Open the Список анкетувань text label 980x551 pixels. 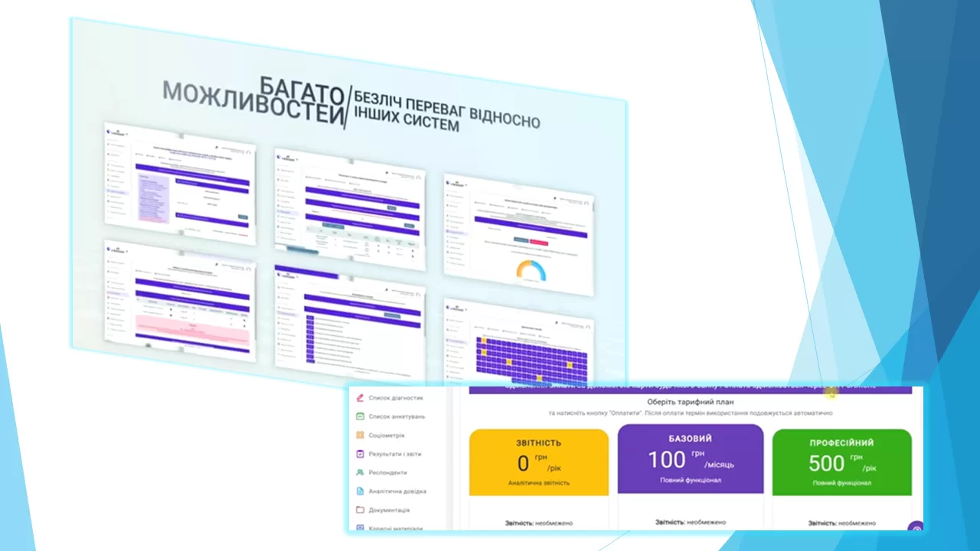[397, 416]
